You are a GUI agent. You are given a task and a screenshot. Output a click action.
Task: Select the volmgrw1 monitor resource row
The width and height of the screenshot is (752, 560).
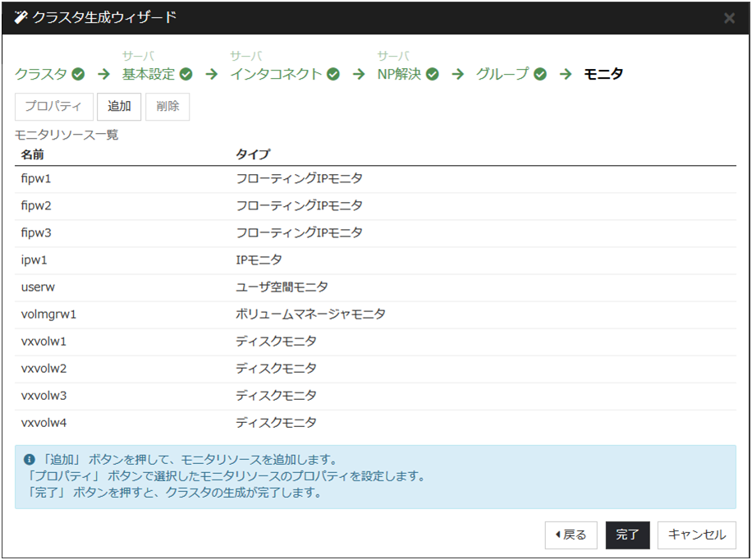(x=374, y=314)
